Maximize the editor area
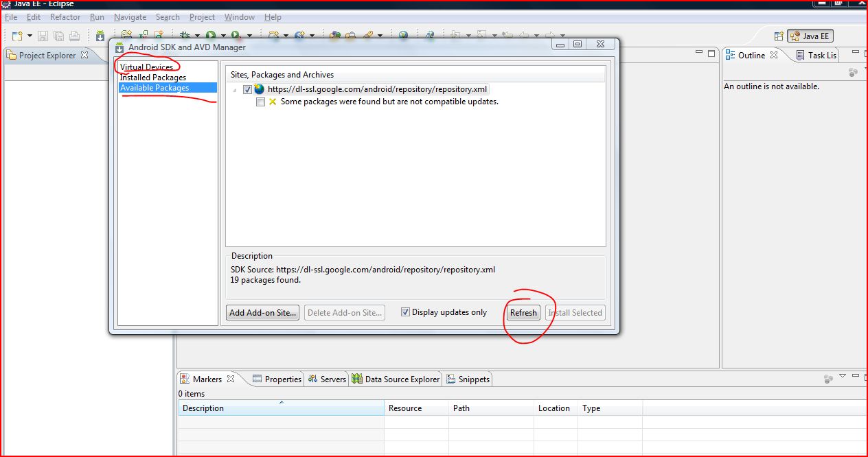Image resolution: width=868 pixels, height=457 pixels. [x=711, y=52]
